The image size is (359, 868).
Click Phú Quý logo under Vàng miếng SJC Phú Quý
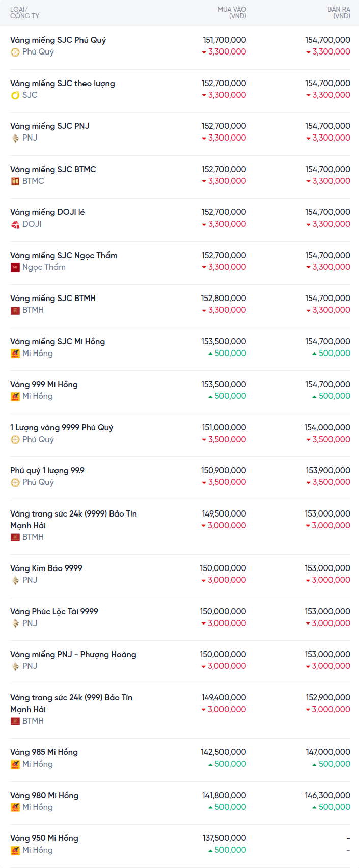(x=15, y=52)
